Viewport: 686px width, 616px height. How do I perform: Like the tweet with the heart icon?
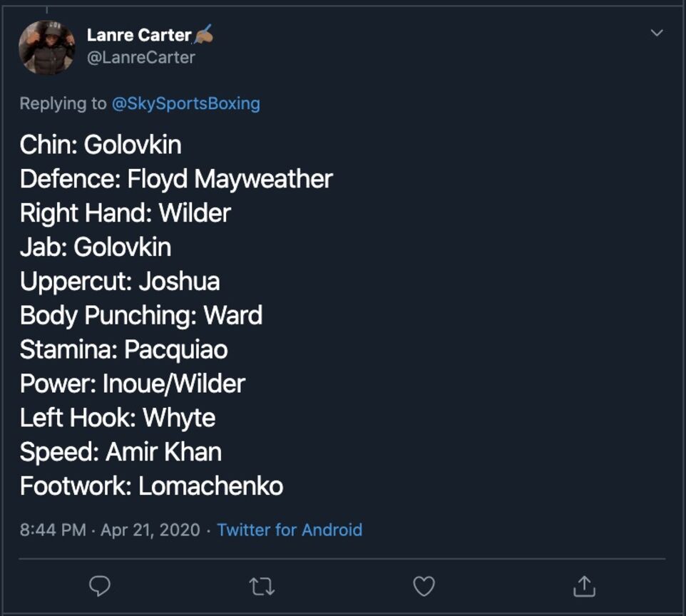(x=424, y=586)
